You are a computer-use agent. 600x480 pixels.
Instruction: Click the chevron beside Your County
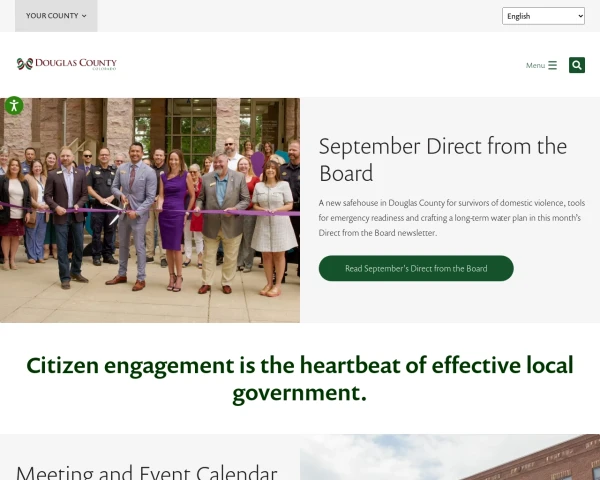[x=84, y=16]
